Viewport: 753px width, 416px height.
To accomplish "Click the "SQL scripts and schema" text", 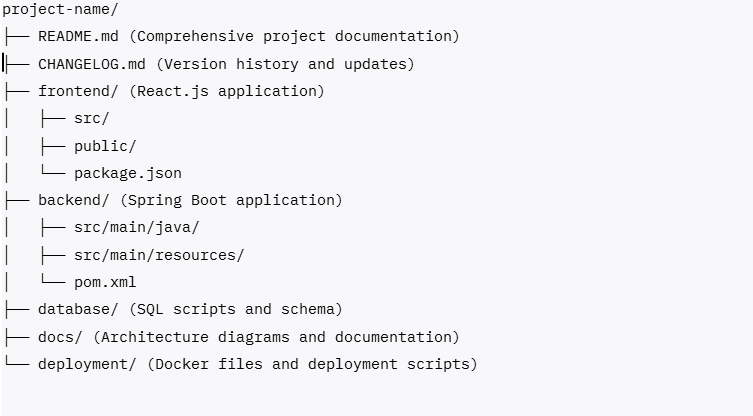I will 236,309.
